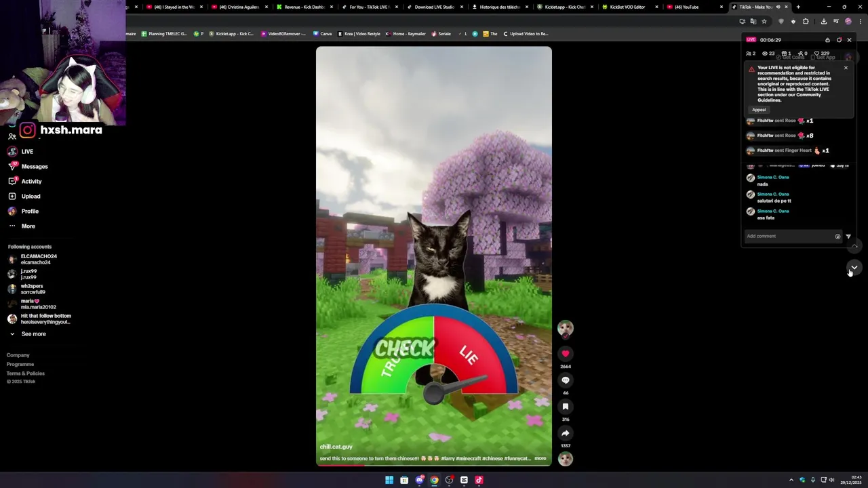The width and height of the screenshot is (868, 488).
Task: Open Chrome from the taskbar
Action: click(434, 480)
